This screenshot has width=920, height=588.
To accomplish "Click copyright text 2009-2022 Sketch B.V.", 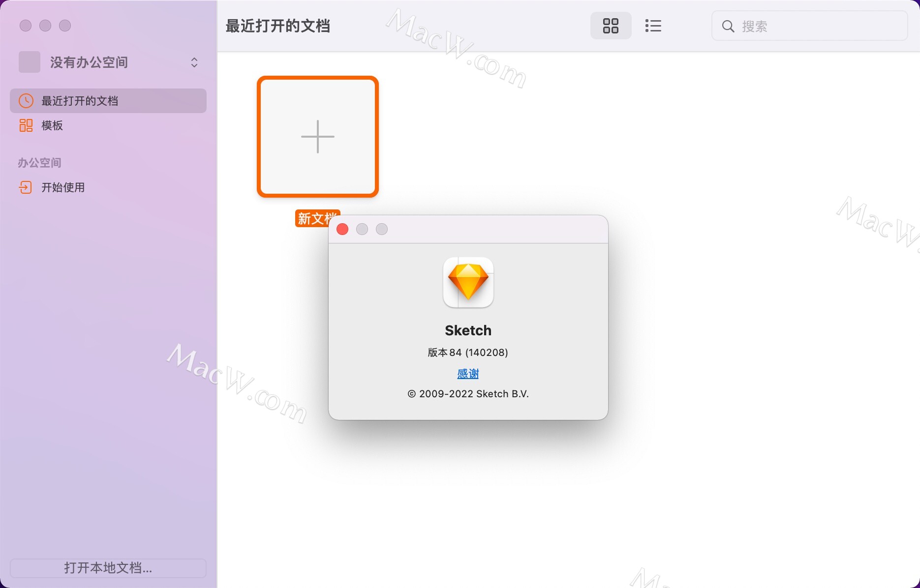I will click(x=468, y=394).
